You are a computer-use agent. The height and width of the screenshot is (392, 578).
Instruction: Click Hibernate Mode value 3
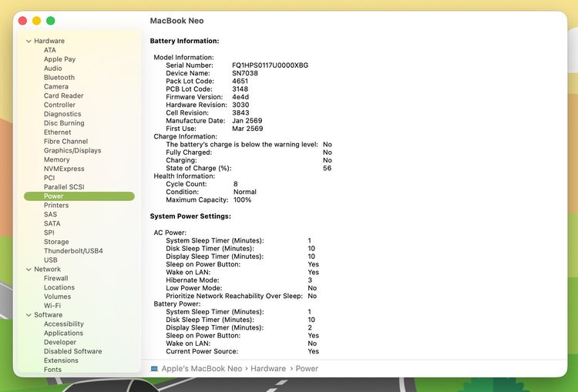pyautogui.click(x=310, y=280)
